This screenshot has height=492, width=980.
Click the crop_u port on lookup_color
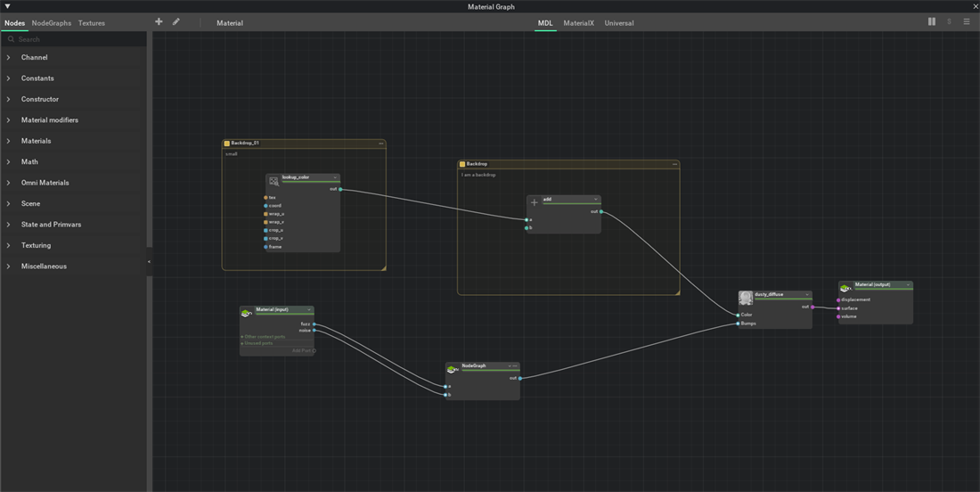click(265, 230)
